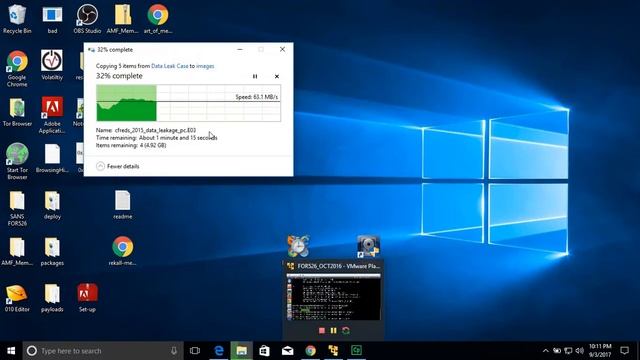Launch OBS Studio from desktop
Image resolution: width=640 pixels, height=360 pixels.
tap(87, 18)
